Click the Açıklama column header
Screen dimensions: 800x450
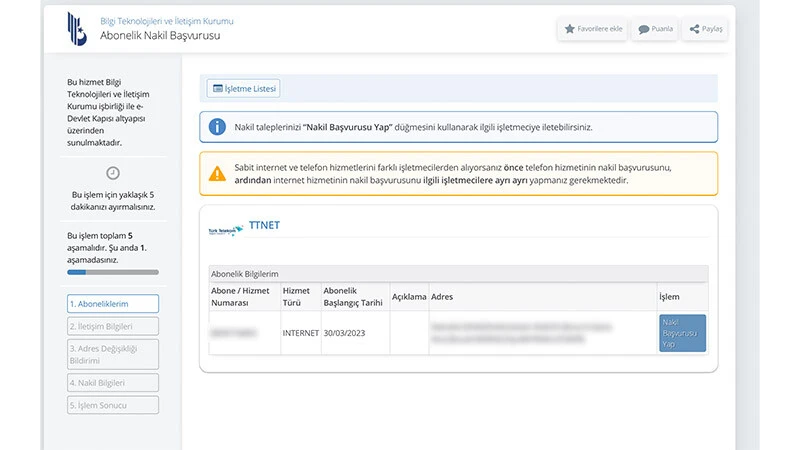point(409,296)
